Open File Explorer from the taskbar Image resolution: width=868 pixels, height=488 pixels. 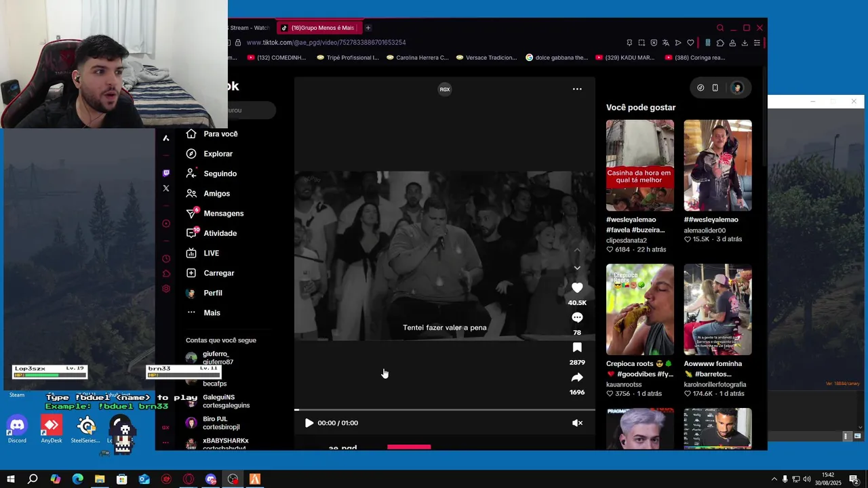pyautogui.click(x=100, y=479)
